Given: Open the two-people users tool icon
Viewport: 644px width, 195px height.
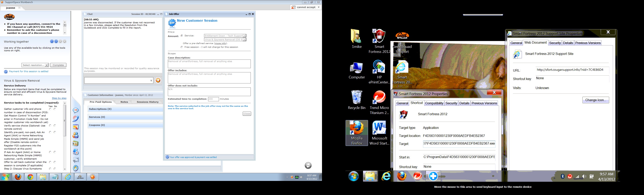Looking at the screenshot, I should 75,135.
